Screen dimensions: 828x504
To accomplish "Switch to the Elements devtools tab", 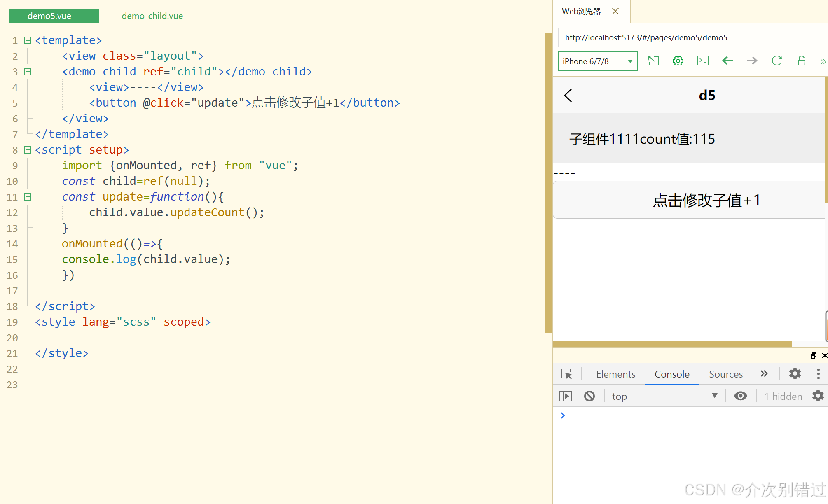I will click(615, 374).
